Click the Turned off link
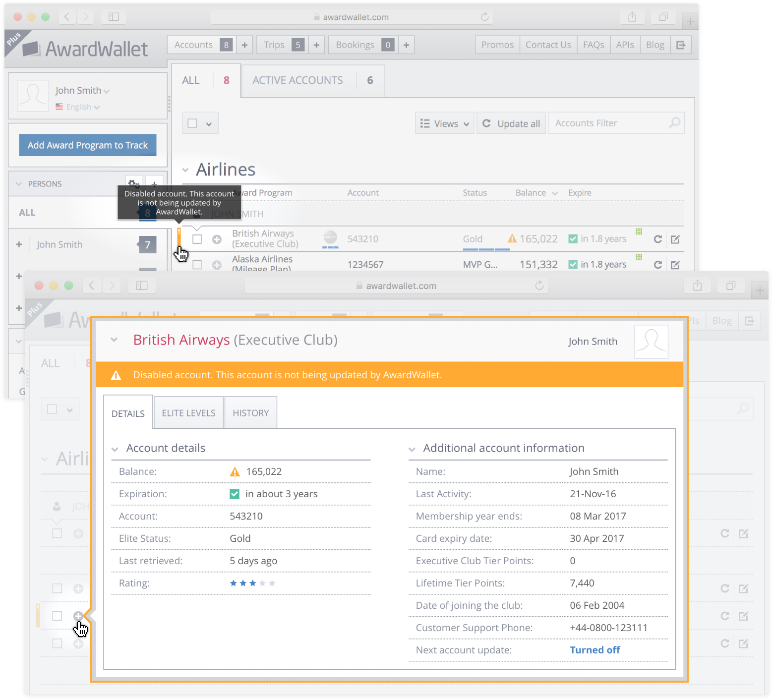Viewport: 773px width, 700px height. click(x=595, y=649)
